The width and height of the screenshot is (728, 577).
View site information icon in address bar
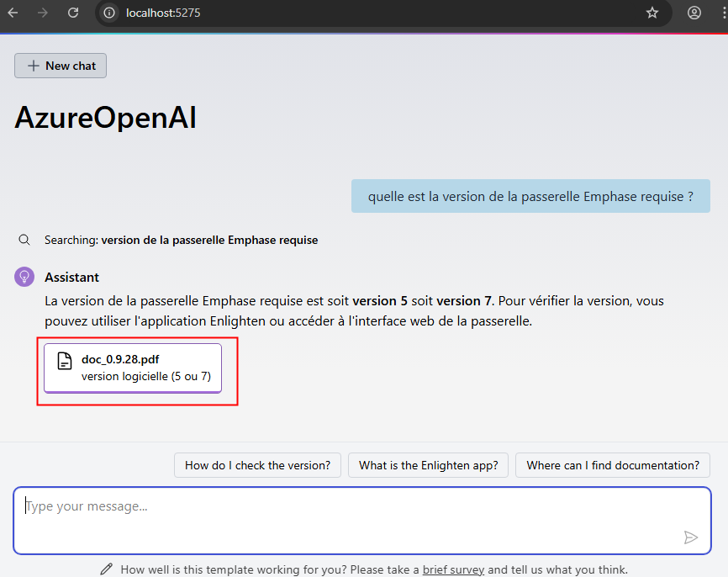109,13
